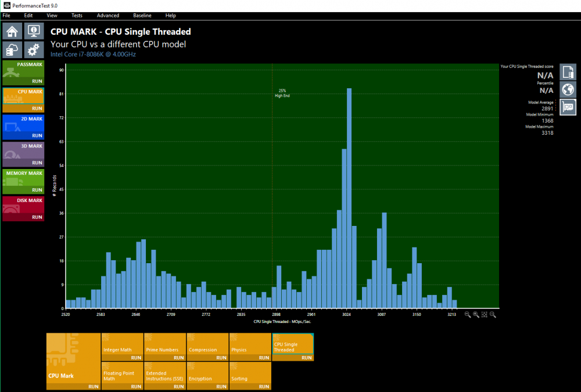Zoom in the chart with plus magnifier
The image size is (581, 392).
click(476, 314)
